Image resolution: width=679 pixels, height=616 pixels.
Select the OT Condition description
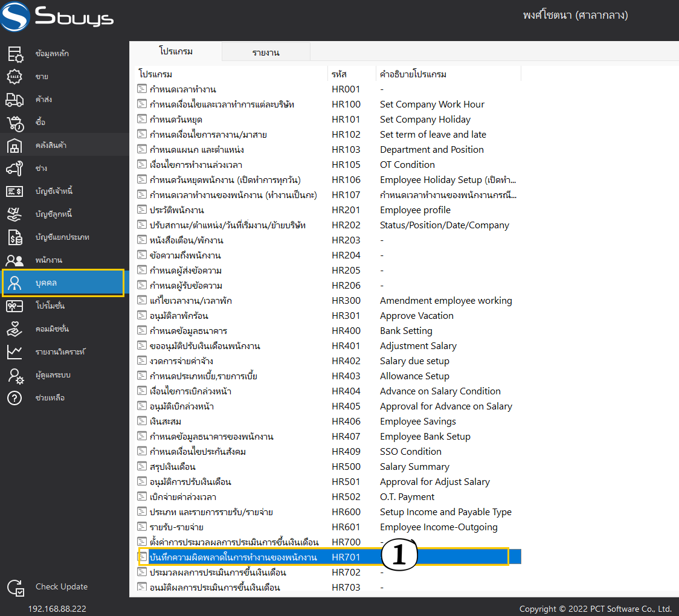click(x=407, y=165)
